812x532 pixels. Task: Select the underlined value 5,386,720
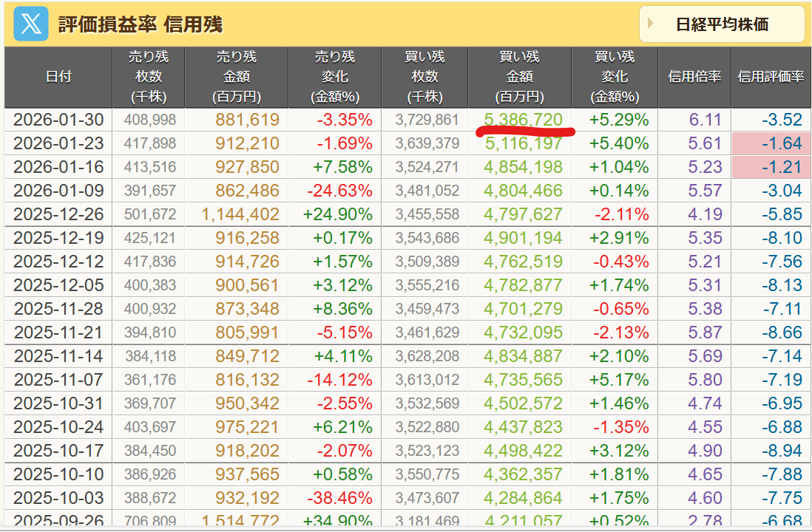523,120
